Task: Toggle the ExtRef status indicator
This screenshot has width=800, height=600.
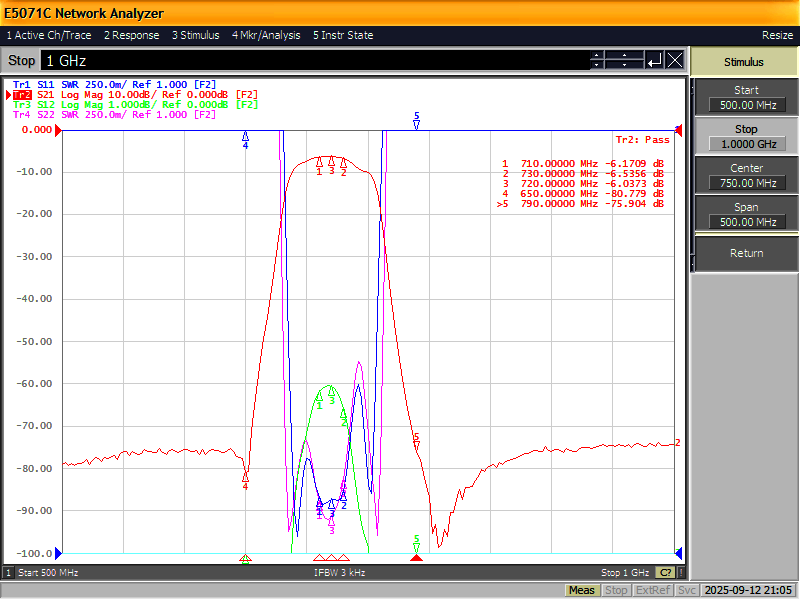Action: [653, 590]
